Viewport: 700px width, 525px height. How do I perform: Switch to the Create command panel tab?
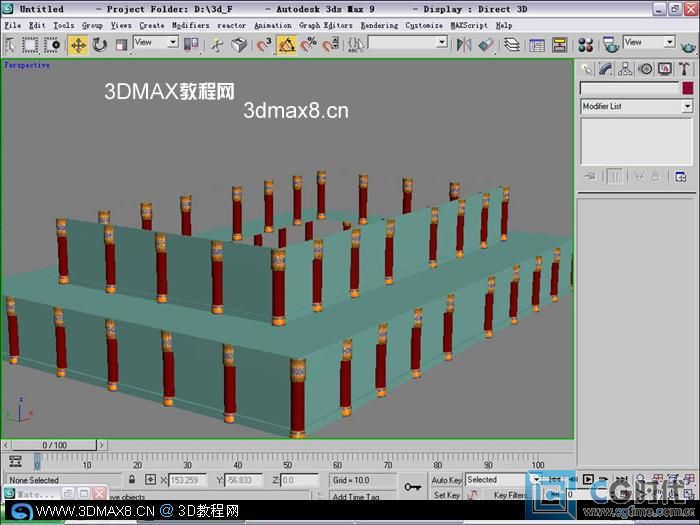click(x=587, y=69)
